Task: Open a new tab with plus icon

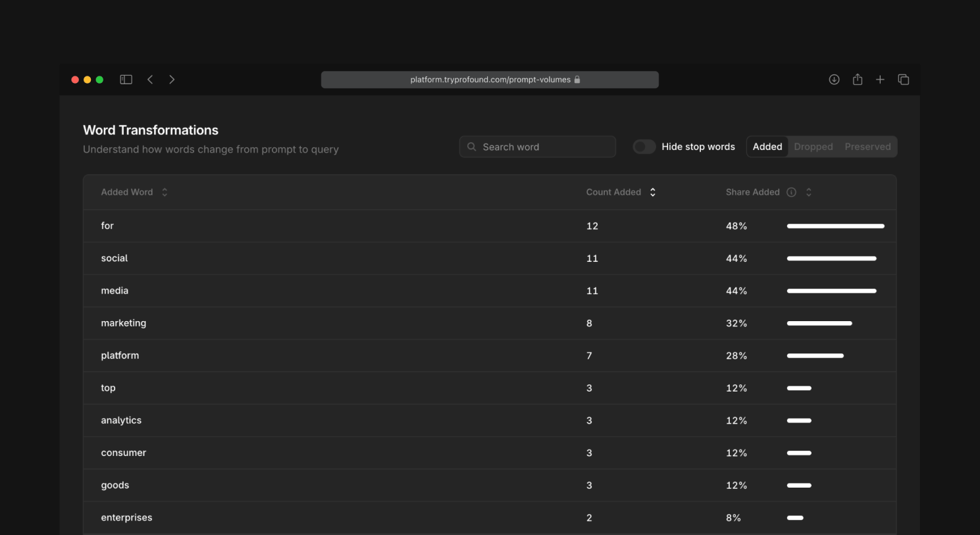Action: pos(880,80)
